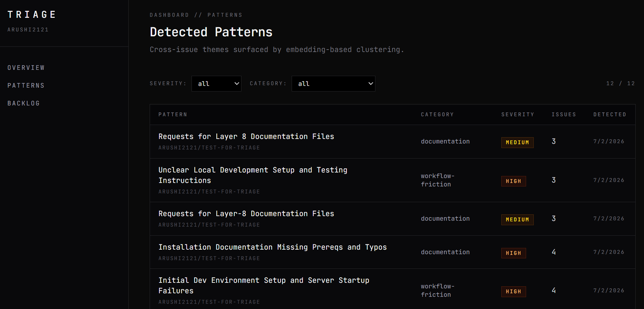Click workflow-friction category in Initial Dev row
Screen dimensions: 644x309
click(437, 290)
